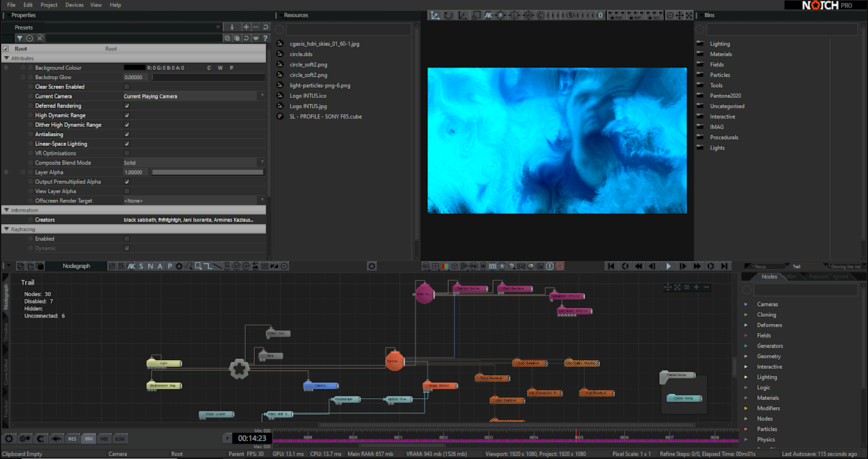Click the P button beside the timecode
The height and width of the screenshot is (459, 868).
point(227,439)
